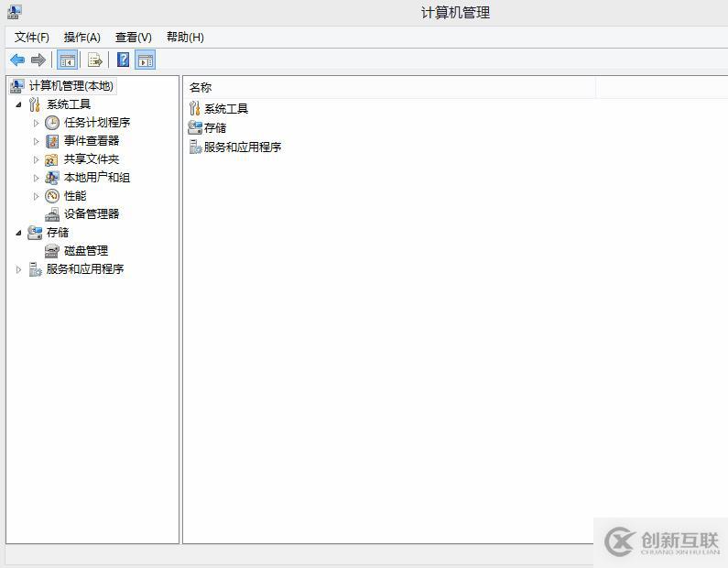Viewport: 728px width, 568px height.
Task: Click the 存储 icon in tree
Action: tap(35, 232)
